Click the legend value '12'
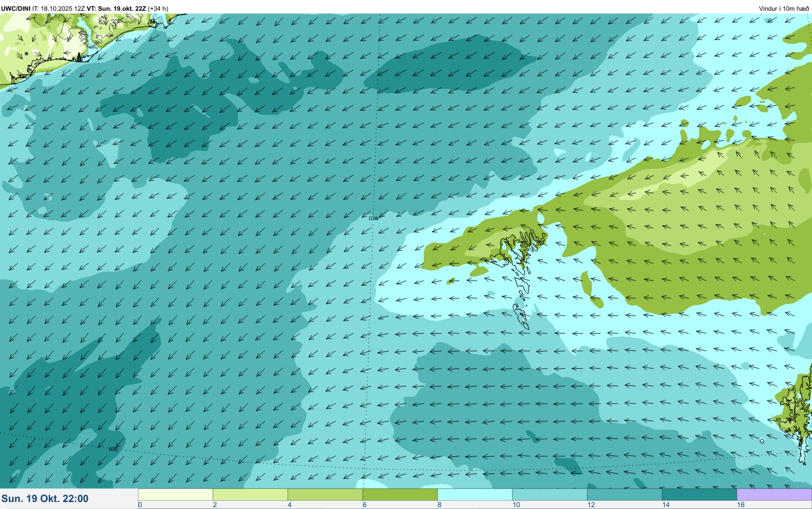The image size is (812, 509). 591,505
